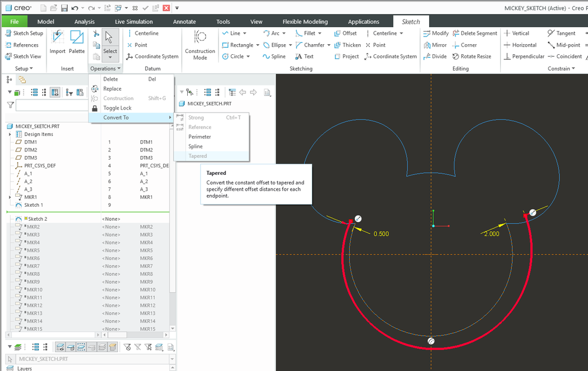Choose Perimeter from Convert To submenu

click(200, 137)
